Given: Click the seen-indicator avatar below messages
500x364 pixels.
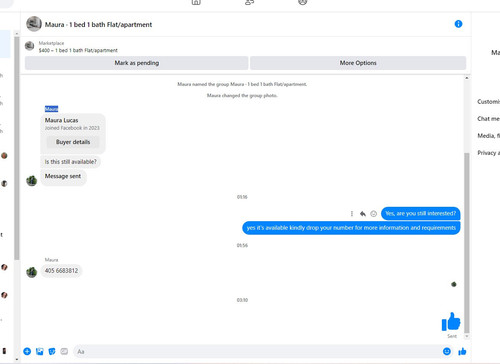Looking at the screenshot, I should 454,284.
